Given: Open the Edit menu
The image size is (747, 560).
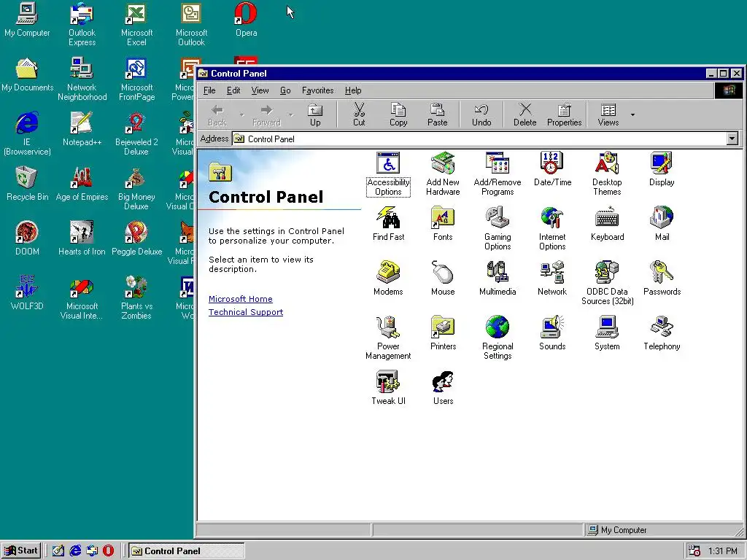Looking at the screenshot, I should click(x=233, y=90).
